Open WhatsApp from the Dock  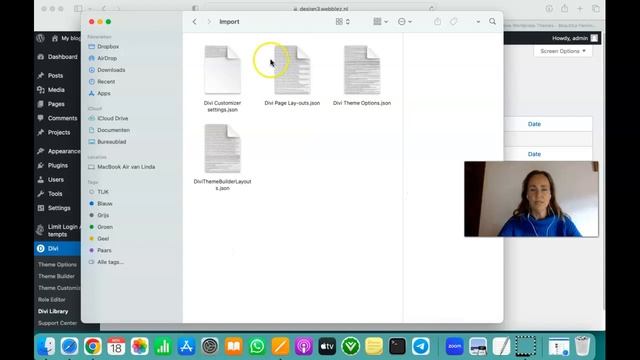(x=257, y=347)
